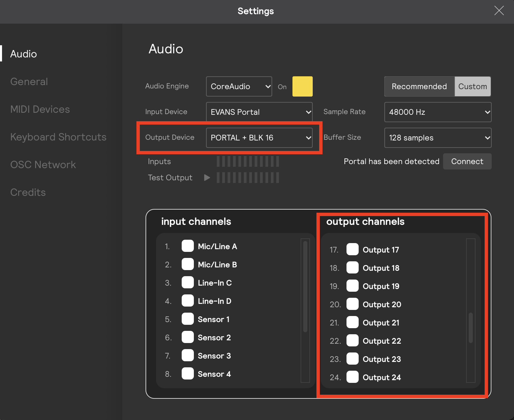The height and width of the screenshot is (420, 514).
Task: Choose the Recommended settings button
Action: (419, 86)
